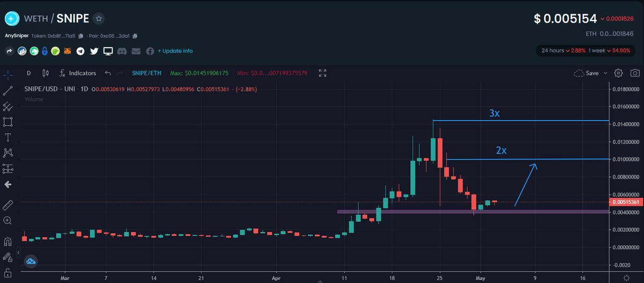Enter fullscreen chart mode
Viewport: 644px width, 283px height.
coord(323,73)
